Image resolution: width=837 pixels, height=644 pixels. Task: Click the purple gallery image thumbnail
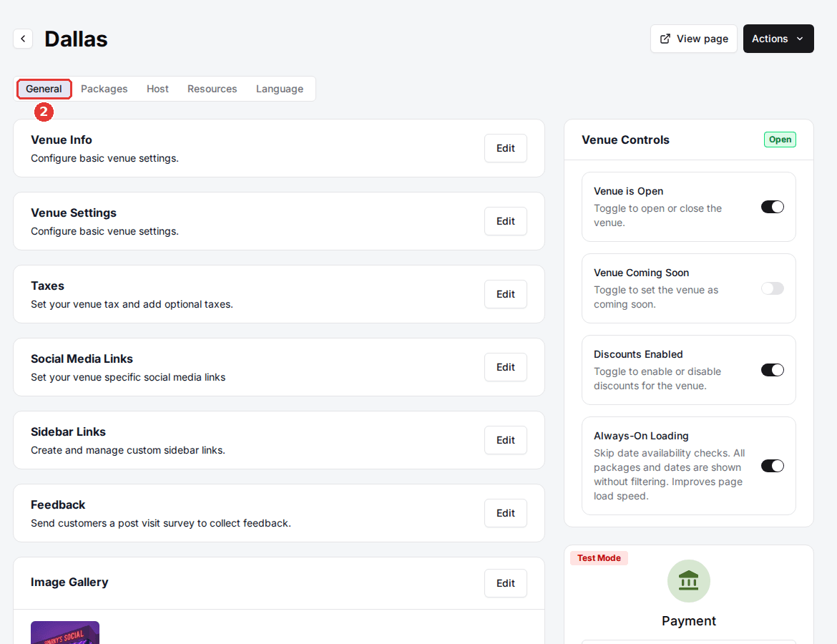click(65, 633)
